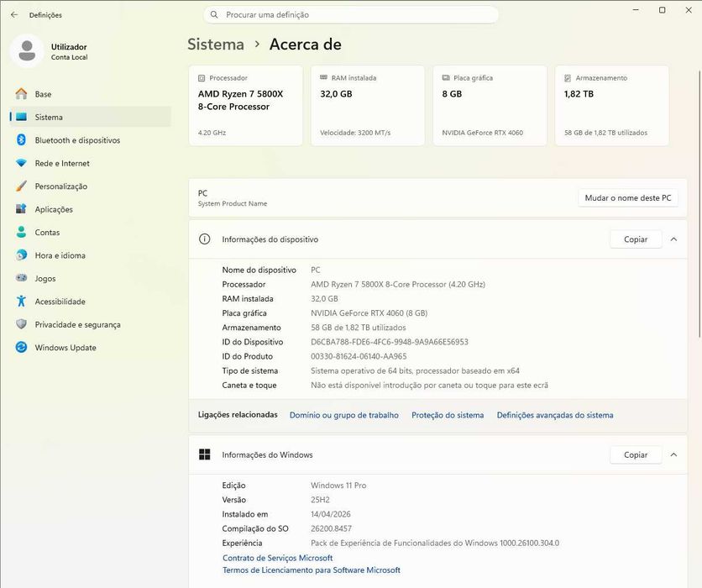Click the Bluetooth icon in sidebar
The image size is (702, 588).
coord(21,139)
